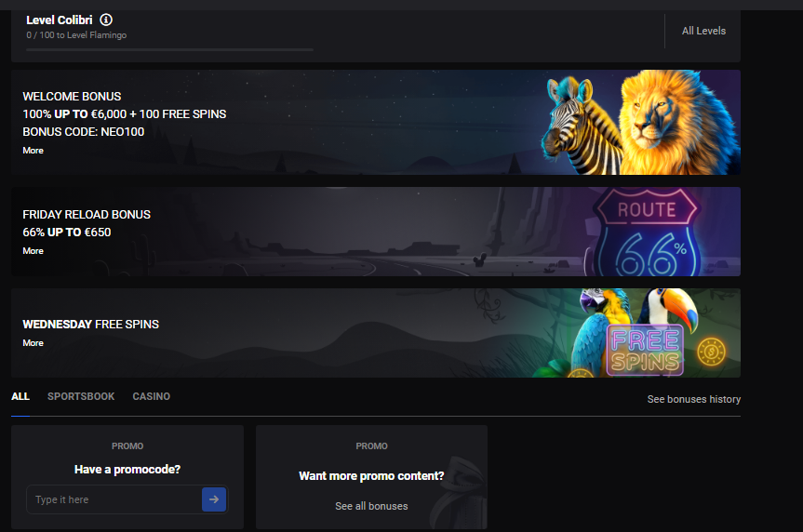Focus the 'Type it here' promocode field
This screenshot has height=532, width=803.
pos(114,499)
